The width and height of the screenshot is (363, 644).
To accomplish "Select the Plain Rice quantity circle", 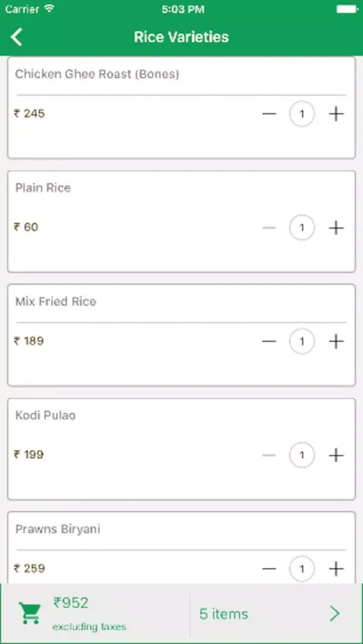I will click(302, 227).
